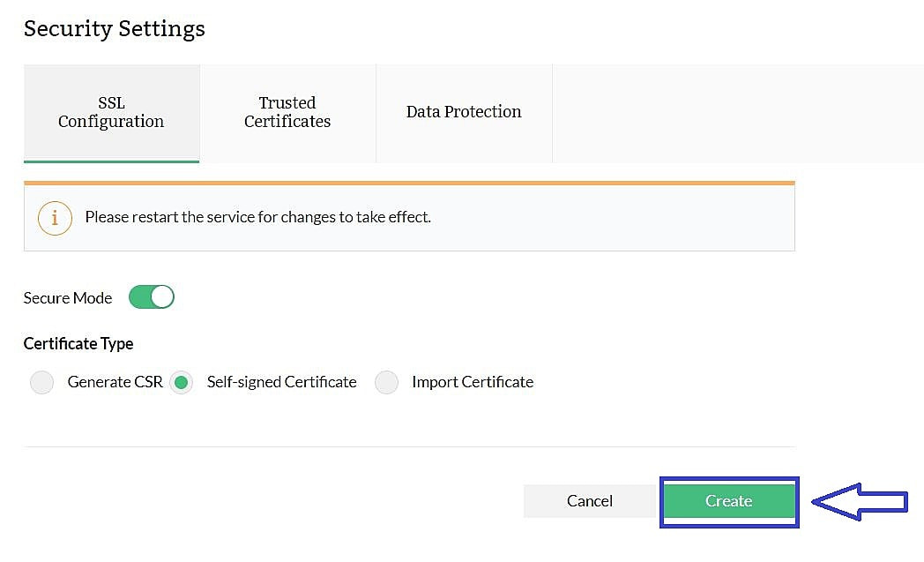Viewport: 924px width, 562px height.
Task: Click the green Create button inside the highlight box
Action: pyautogui.click(x=729, y=501)
